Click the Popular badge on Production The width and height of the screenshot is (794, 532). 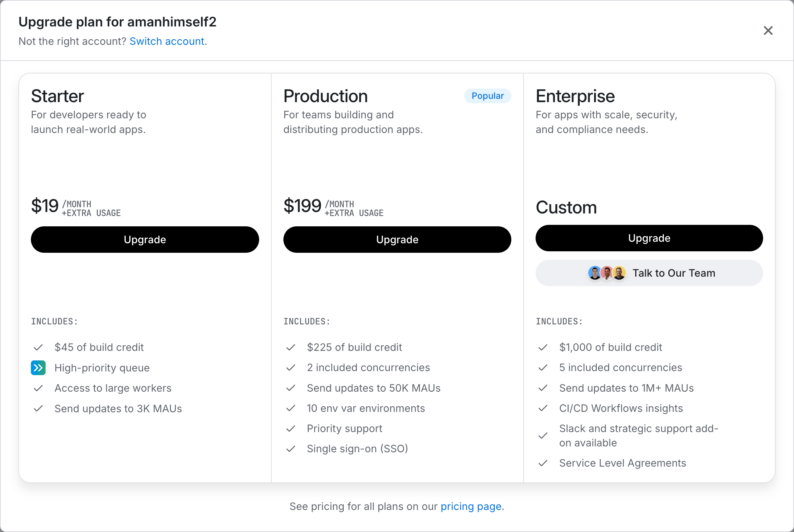point(487,96)
